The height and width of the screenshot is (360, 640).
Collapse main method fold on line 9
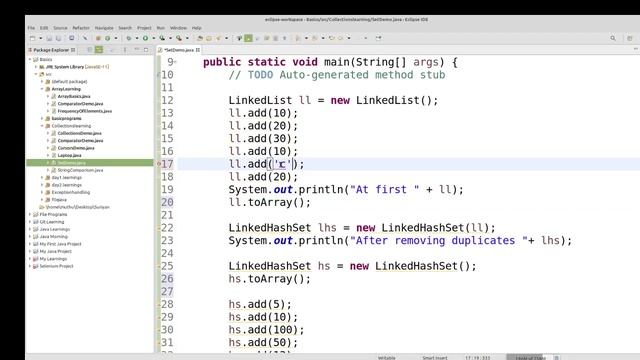pos(175,62)
